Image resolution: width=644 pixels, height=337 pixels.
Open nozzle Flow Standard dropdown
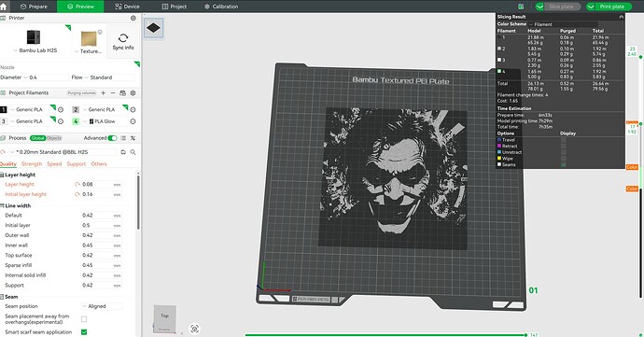pyautogui.click(x=109, y=77)
